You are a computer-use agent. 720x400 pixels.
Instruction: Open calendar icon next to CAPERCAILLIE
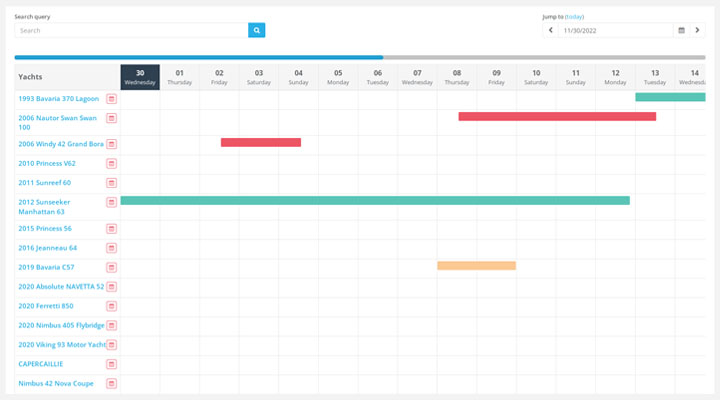(112, 364)
